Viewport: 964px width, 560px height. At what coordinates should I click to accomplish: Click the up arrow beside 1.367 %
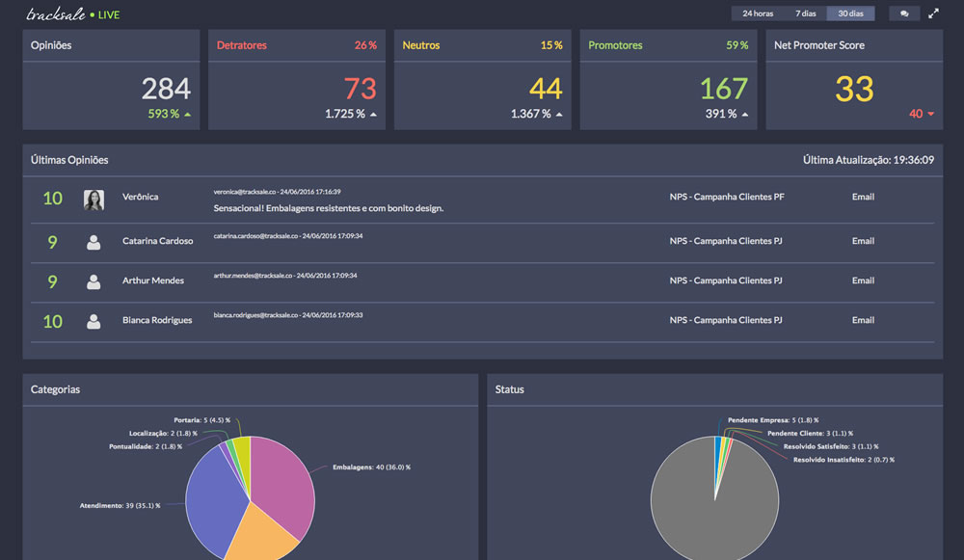559,115
